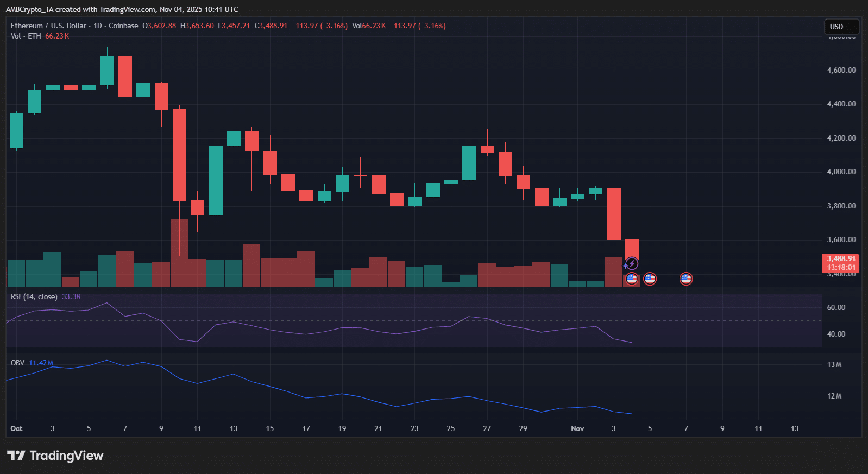This screenshot has height=474, width=868.
Task: Click the Nov label on the time axis
Action: 577,428
